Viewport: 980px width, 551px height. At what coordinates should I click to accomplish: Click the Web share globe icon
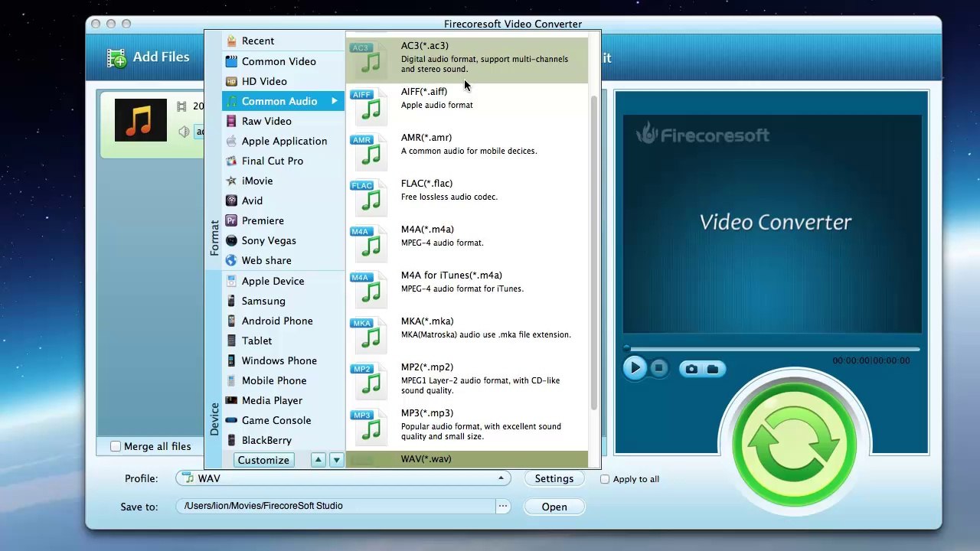tap(231, 260)
